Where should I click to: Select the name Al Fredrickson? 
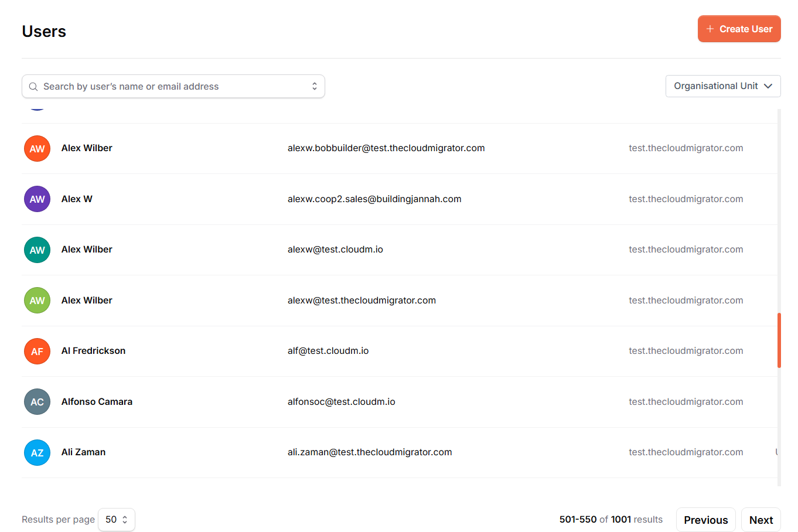[93, 351]
